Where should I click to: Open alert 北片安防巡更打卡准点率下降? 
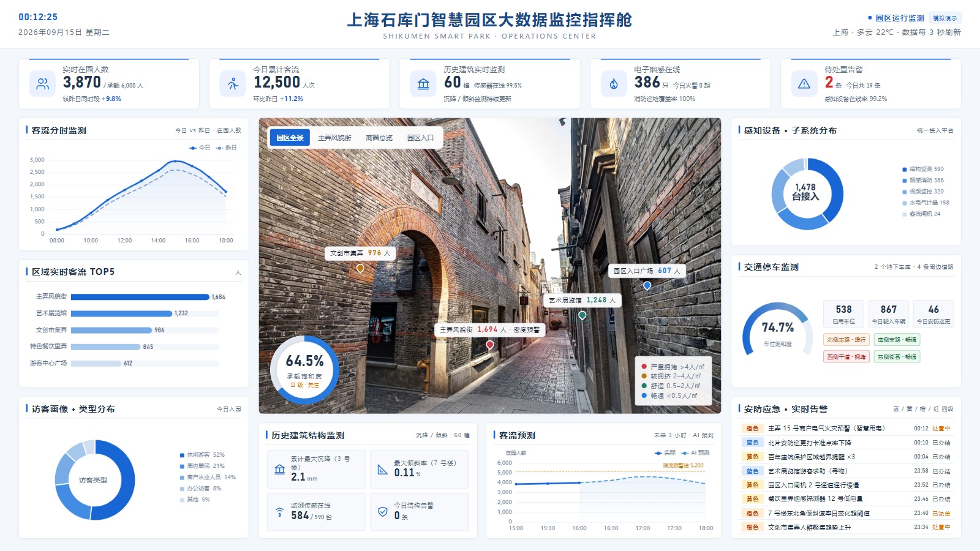click(846, 443)
